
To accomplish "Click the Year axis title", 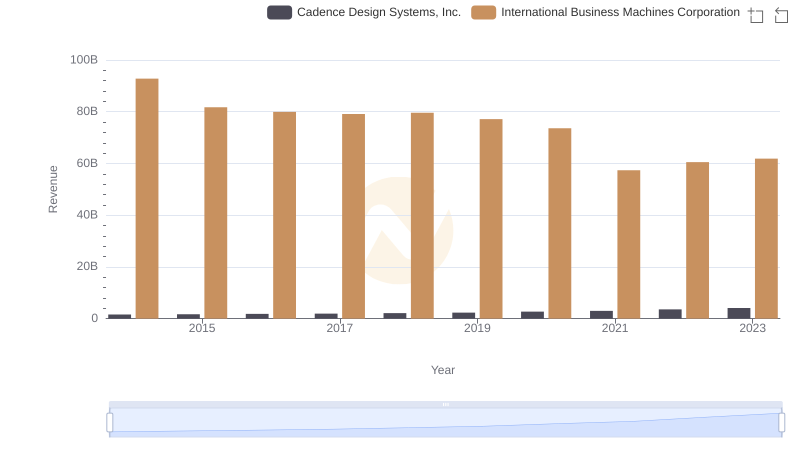I will pos(443,370).
